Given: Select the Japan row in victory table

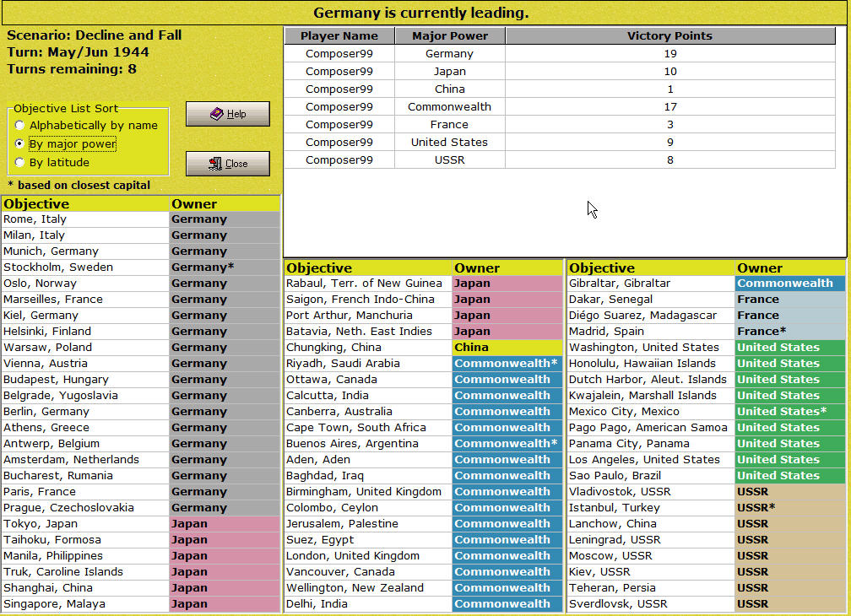Looking at the screenshot, I should [x=560, y=71].
